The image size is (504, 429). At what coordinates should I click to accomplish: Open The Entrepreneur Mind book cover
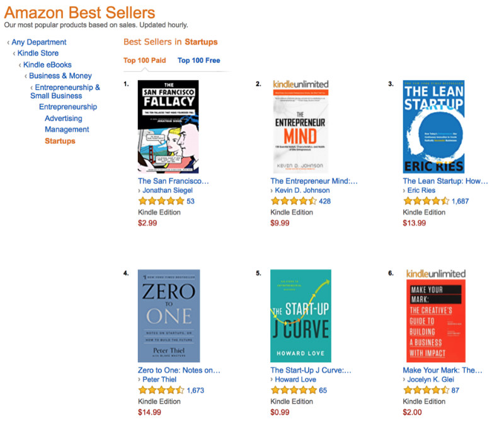click(x=301, y=127)
